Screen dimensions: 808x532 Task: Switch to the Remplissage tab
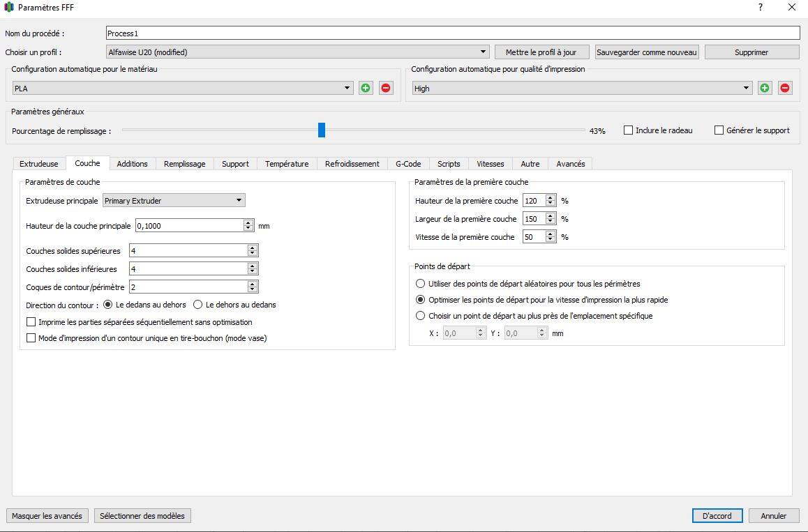point(184,164)
